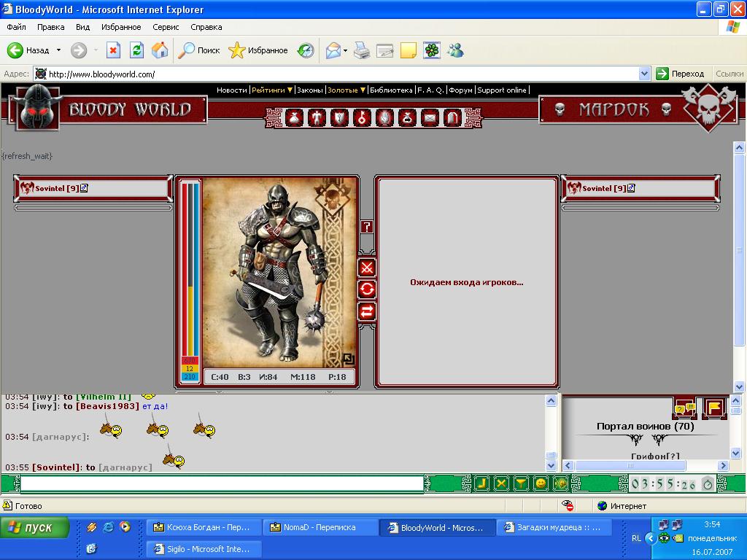
Task: Click the chat log scroll up arrow
Action: 551,400
